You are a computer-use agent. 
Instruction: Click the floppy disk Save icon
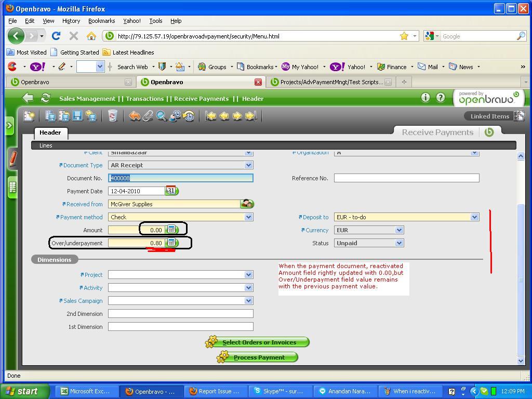pos(77,116)
